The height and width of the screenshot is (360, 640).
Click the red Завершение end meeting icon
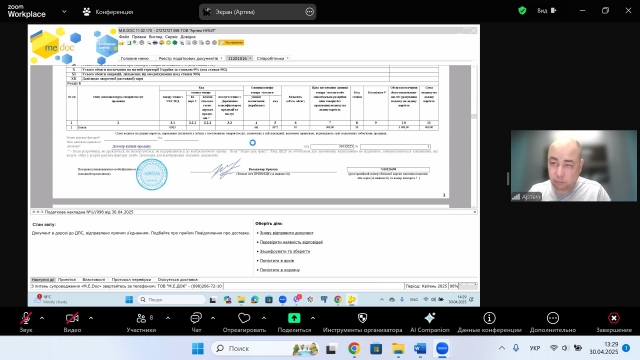click(x=614, y=318)
